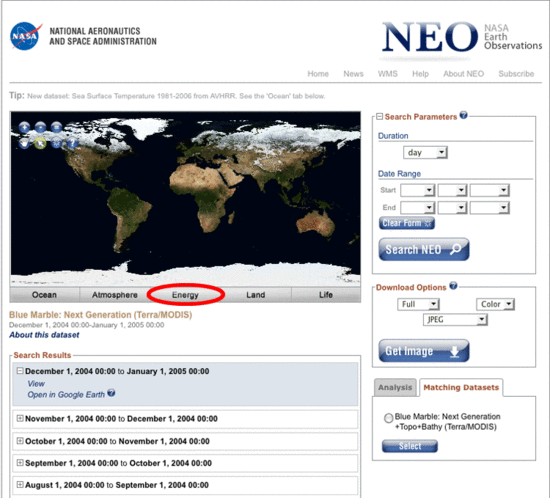Viewport: 550px width, 498px height.
Task: Open the Analysis tab
Action: pyautogui.click(x=395, y=388)
